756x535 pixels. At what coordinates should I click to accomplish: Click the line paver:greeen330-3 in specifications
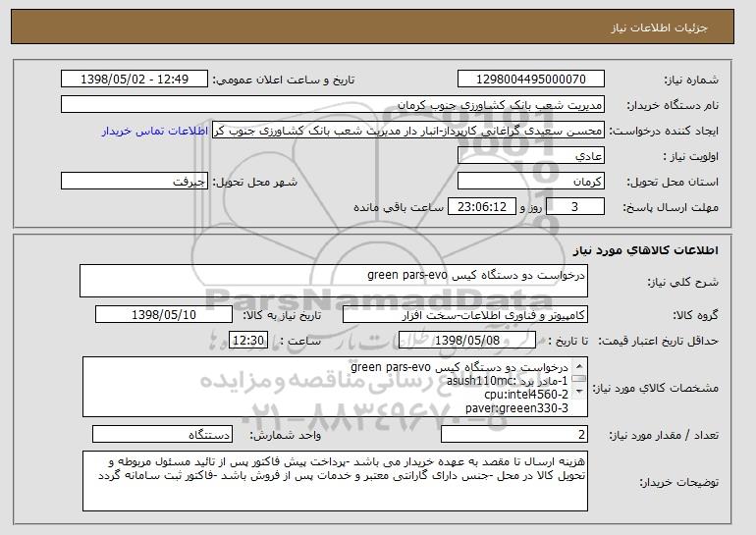(516, 408)
